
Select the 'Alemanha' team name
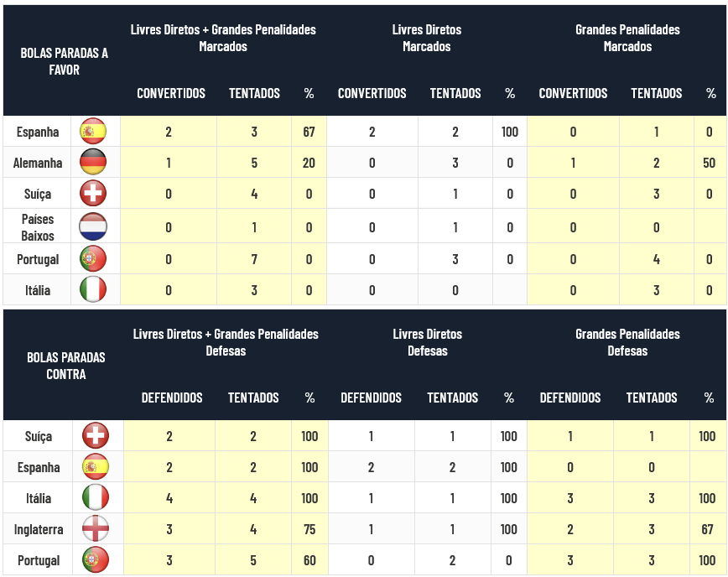[x=38, y=164]
